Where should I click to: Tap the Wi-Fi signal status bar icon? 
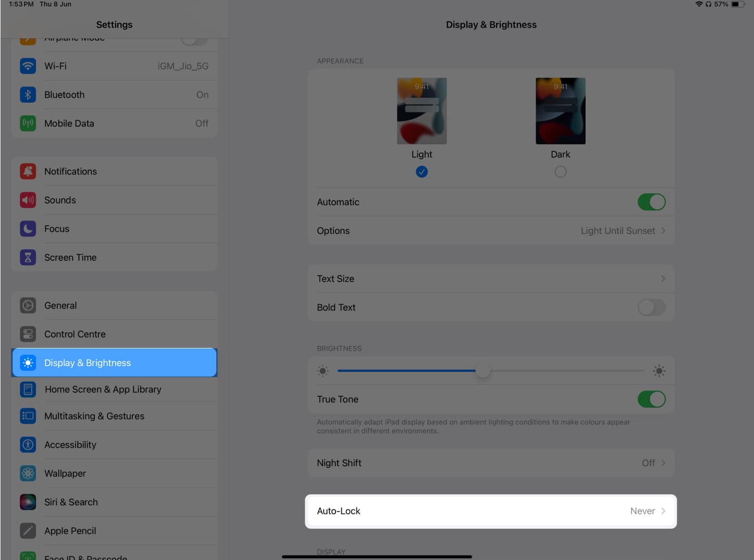(x=699, y=4)
